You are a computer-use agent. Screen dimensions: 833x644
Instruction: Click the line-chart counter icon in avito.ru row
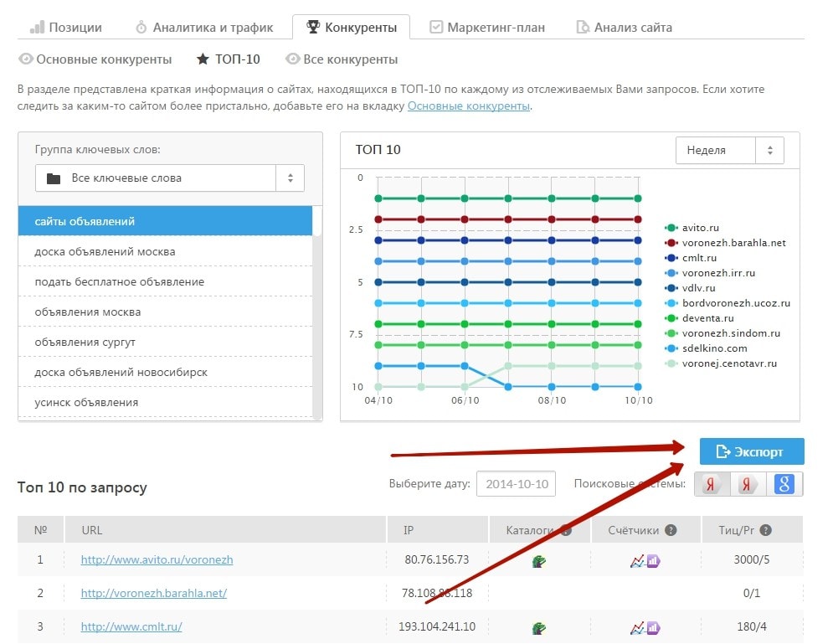point(637,560)
